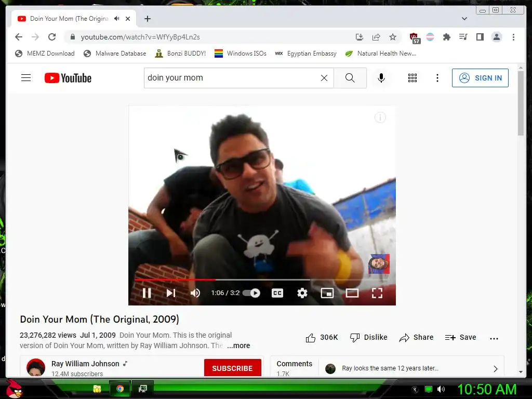Open more actions ellipsis beside Save
Screen dimensions: 532x399
(x=494, y=338)
